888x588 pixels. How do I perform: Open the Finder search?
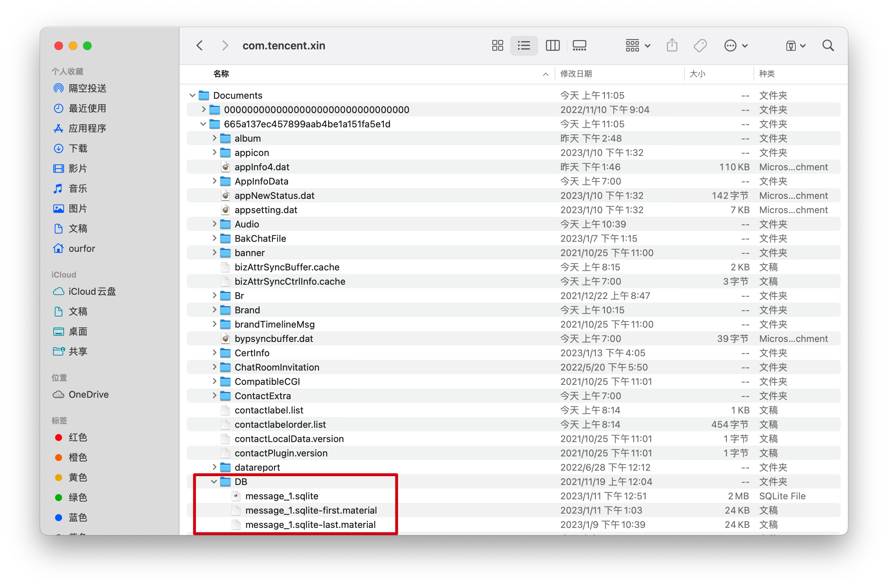(x=828, y=46)
